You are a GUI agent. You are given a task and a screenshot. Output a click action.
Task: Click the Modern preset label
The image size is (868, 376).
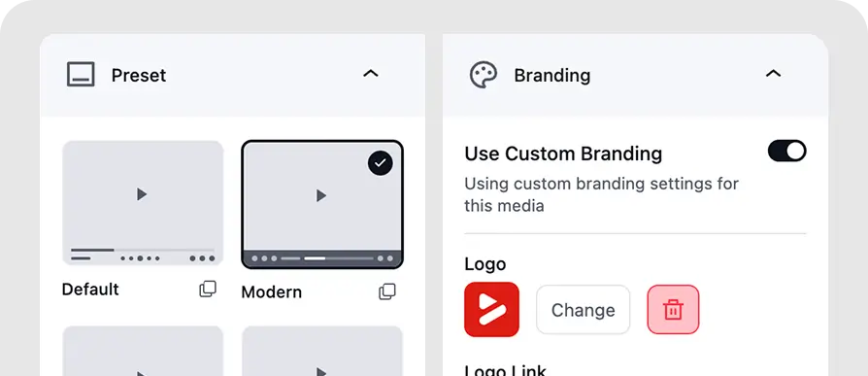point(271,291)
